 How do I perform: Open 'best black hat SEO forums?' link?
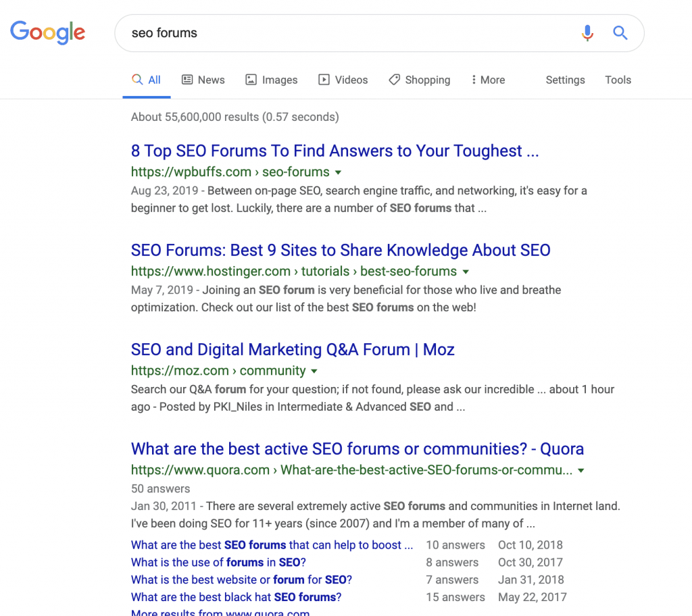coord(236,597)
